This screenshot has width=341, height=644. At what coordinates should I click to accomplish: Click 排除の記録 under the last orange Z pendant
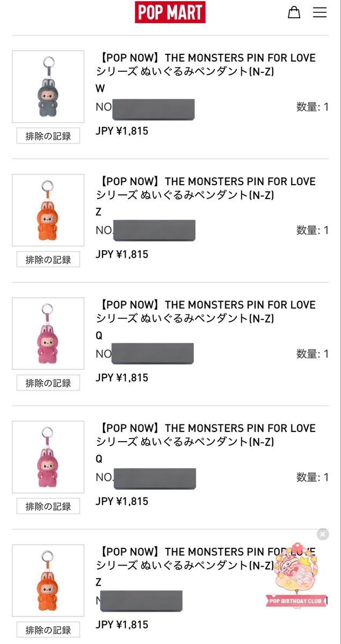click(x=48, y=630)
